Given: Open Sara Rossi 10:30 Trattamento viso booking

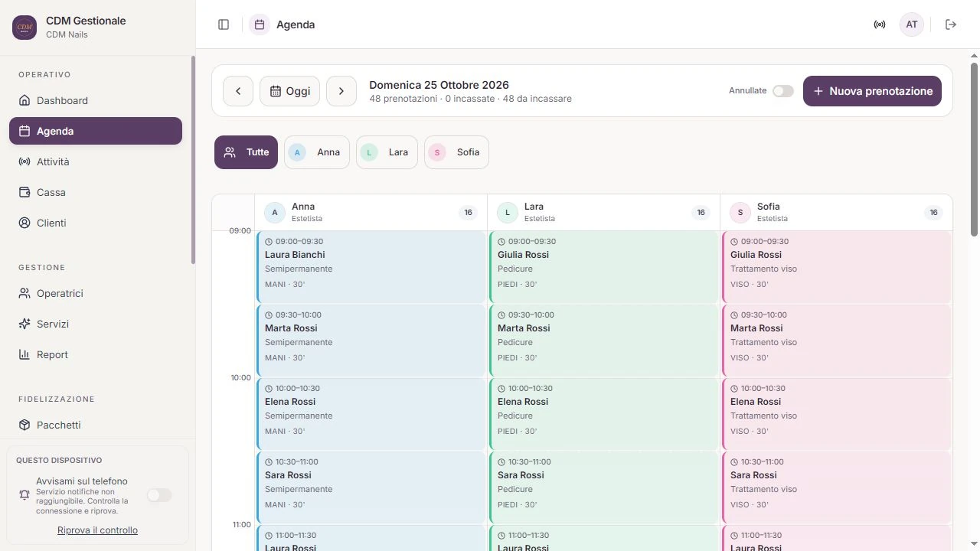Looking at the screenshot, I should tap(837, 487).
